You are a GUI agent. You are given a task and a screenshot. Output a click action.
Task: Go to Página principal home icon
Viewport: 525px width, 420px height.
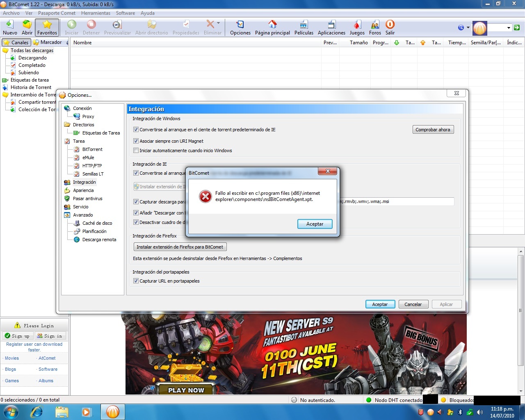[272, 25]
